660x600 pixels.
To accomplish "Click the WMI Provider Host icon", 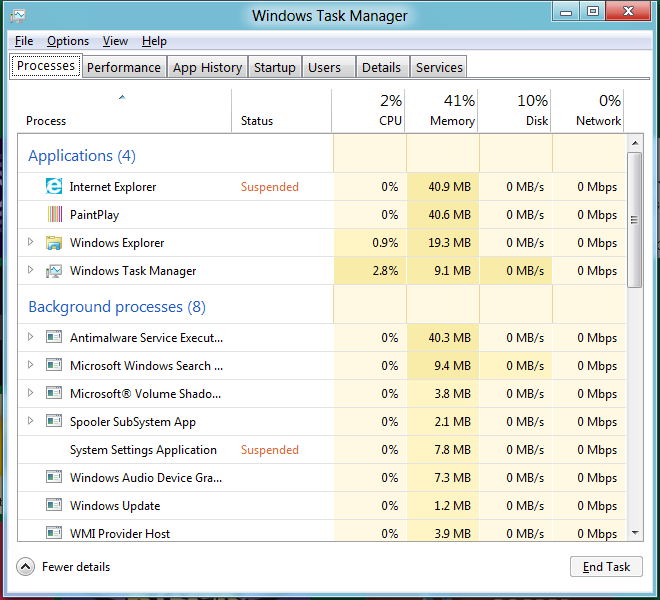I will click(x=54, y=533).
